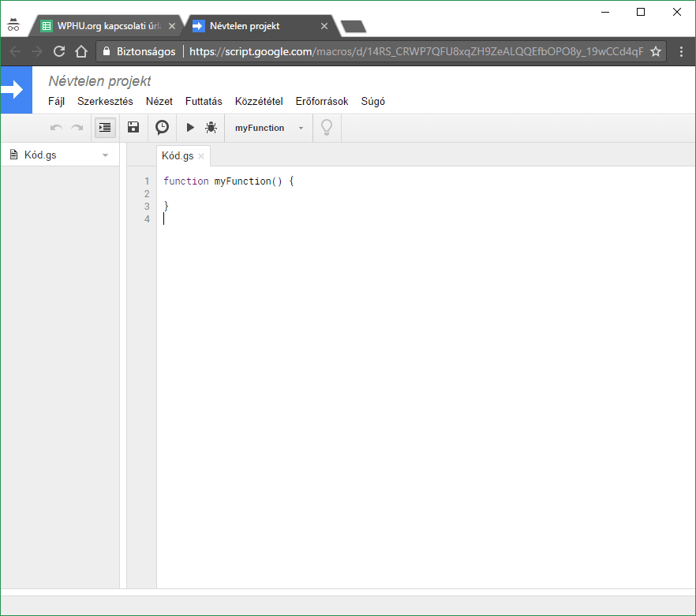Expand the Kód.gs file options arrow
This screenshot has width=696, height=616.
click(106, 155)
